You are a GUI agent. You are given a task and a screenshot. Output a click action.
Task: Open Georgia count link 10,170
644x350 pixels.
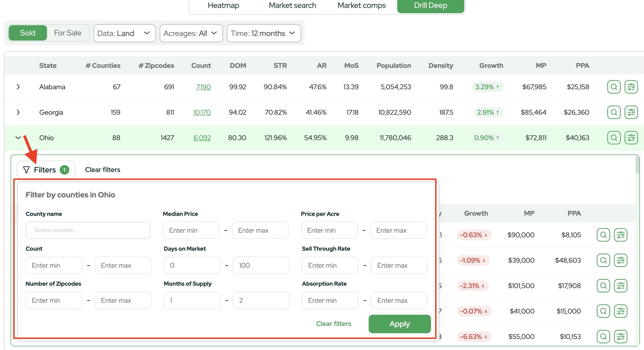(202, 112)
